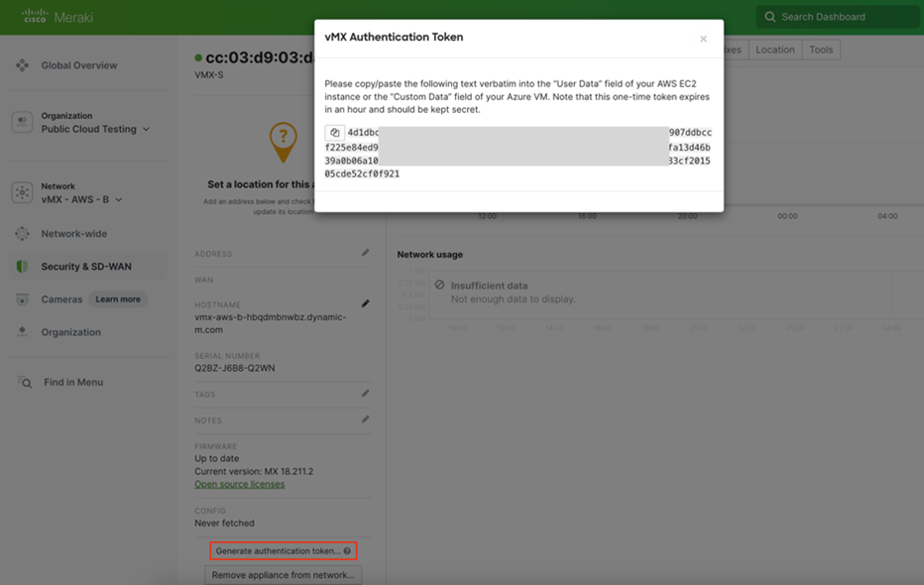Image resolution: width=924 pixels, height=585 pixels.
Task: Click the edit pencil next to Address
Action: [365, 254]
